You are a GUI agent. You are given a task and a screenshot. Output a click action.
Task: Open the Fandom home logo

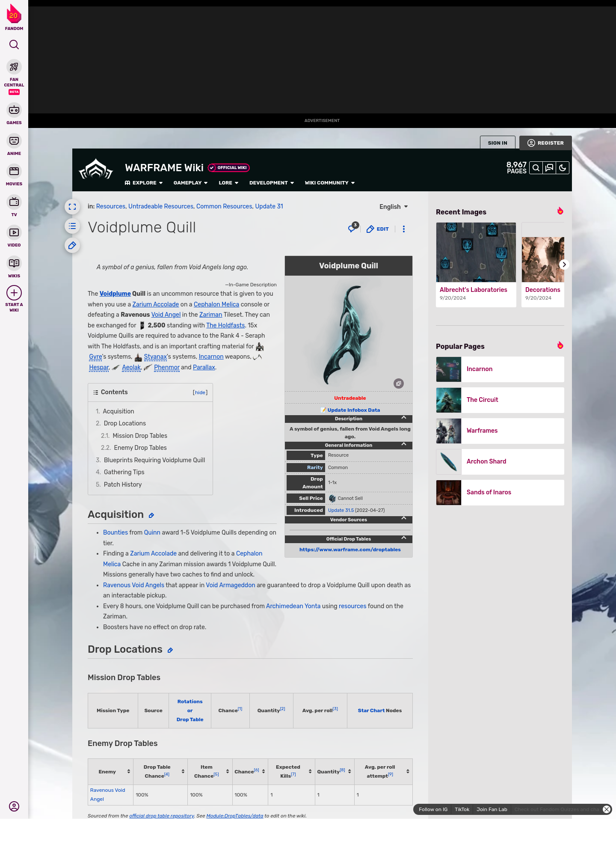click(x=14, y=18)
